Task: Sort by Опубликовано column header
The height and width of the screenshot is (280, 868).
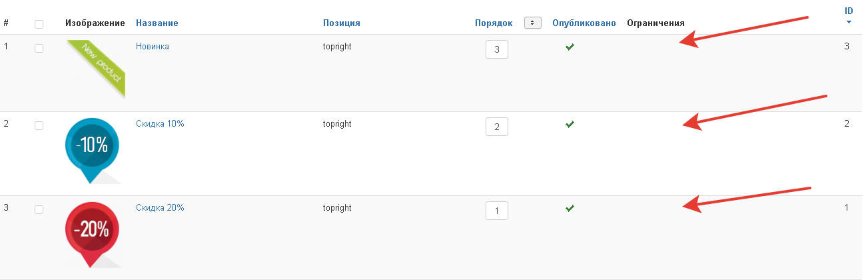Action: (584, 23)
